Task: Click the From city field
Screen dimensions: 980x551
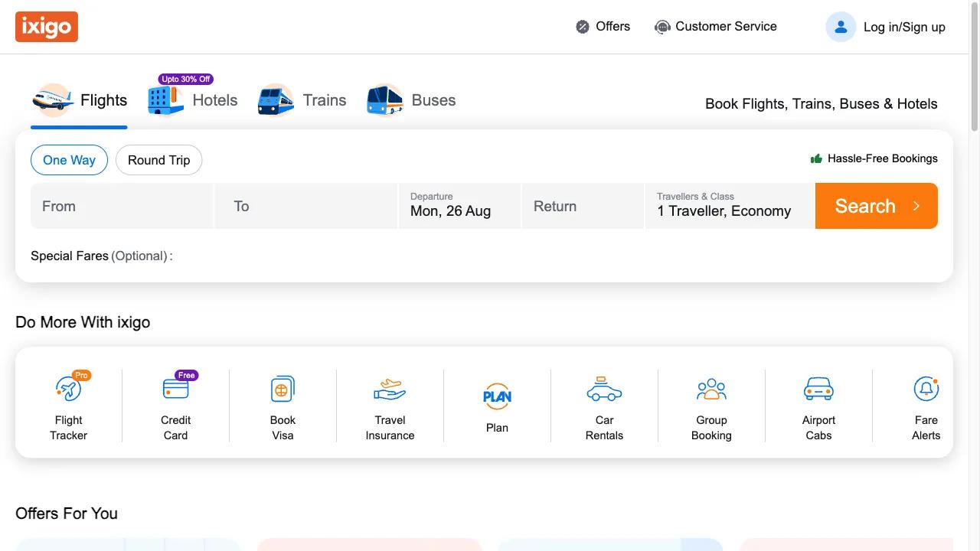Action: (x=122, y=206)
